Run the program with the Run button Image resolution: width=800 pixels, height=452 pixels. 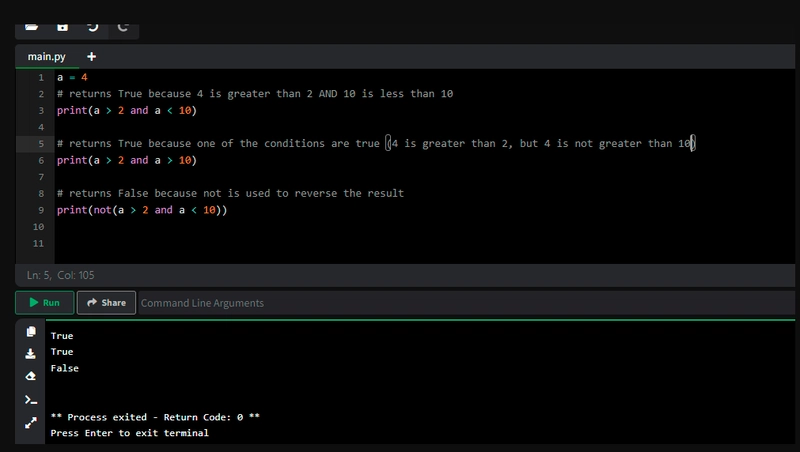(44, 303)
